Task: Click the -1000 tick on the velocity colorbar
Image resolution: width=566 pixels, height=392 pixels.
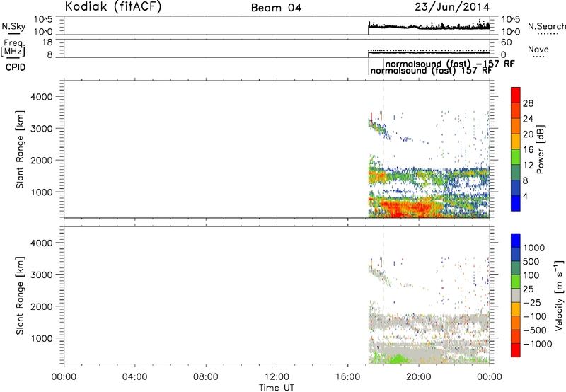Action: [x=537, y=344]
